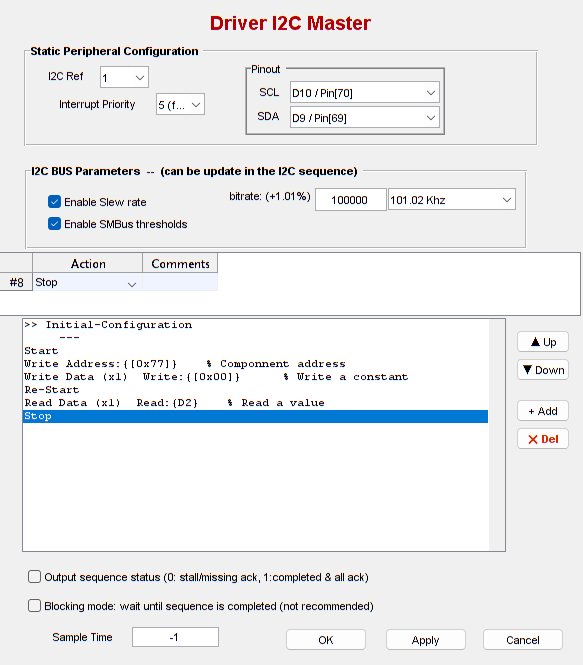Click the Cancel button
This screenshot has width=583, height=665.
pos(523,640)
